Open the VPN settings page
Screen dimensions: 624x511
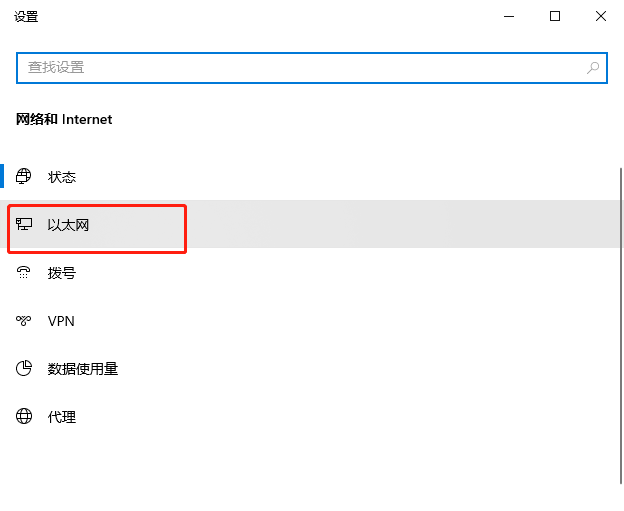pos(310,321)
